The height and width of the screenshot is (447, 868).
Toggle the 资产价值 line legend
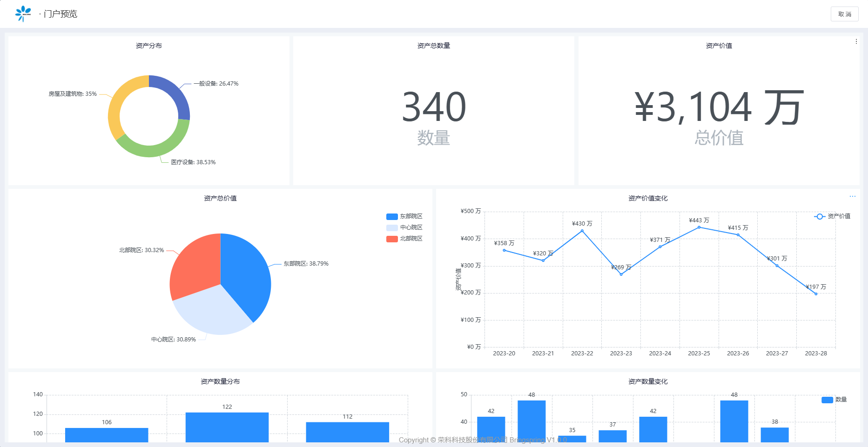pos(832,216)
